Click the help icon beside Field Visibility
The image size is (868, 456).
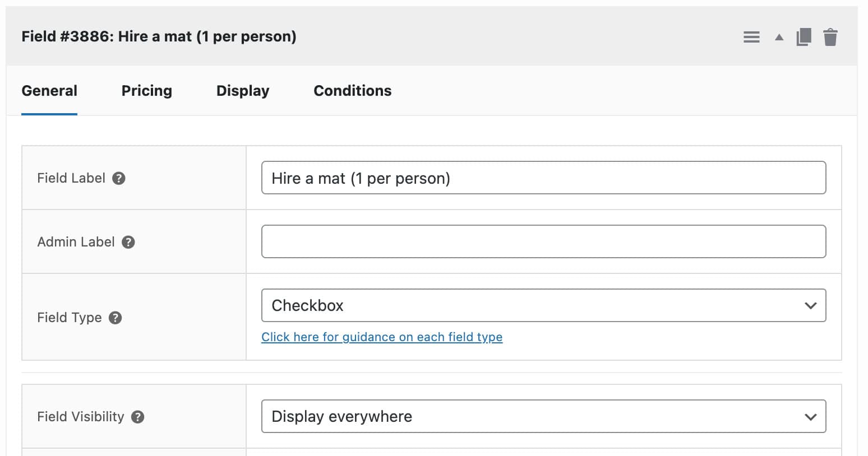point(138,417)
